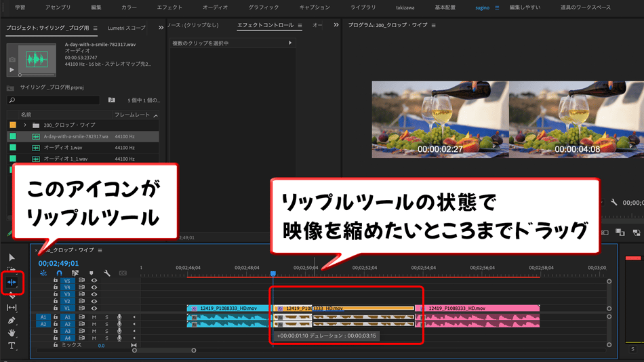This screenshot has width=644, height=362.
Task: Select the Ripple Edit tool
Action: 12,282
